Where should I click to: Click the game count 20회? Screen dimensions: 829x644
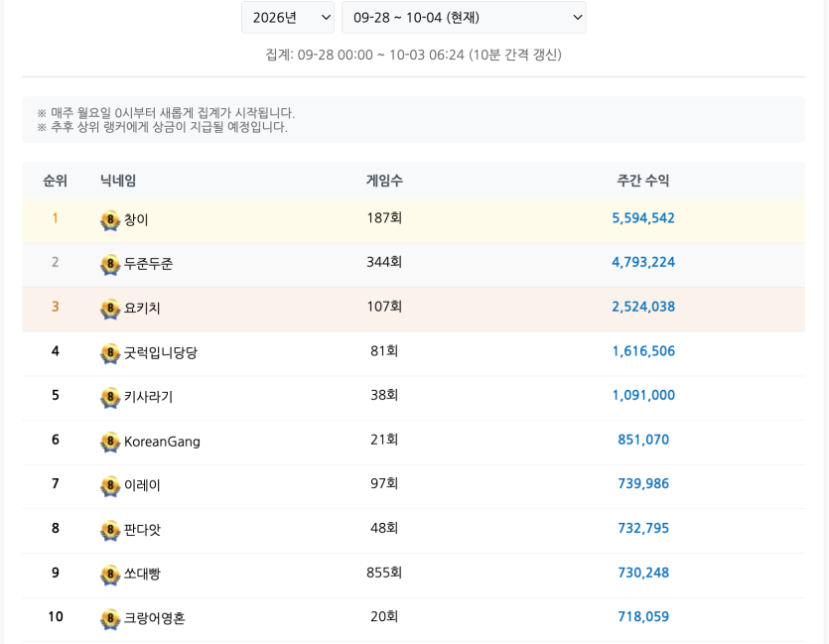point(384,616)
